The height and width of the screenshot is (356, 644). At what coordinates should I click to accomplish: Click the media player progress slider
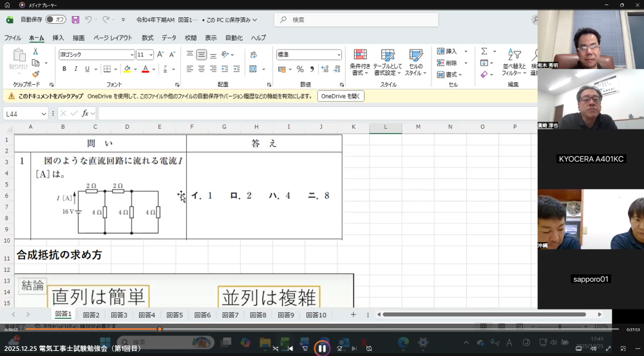(160, 329)
